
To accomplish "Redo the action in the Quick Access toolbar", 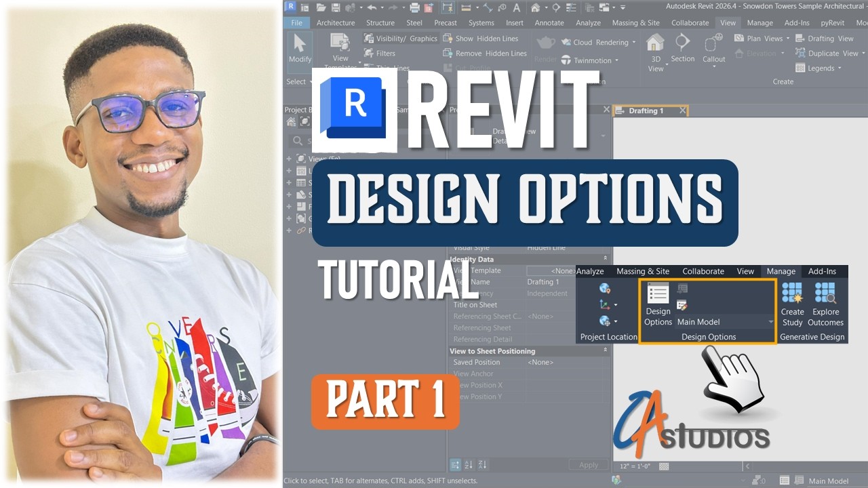I will click(x=393, y=8).
